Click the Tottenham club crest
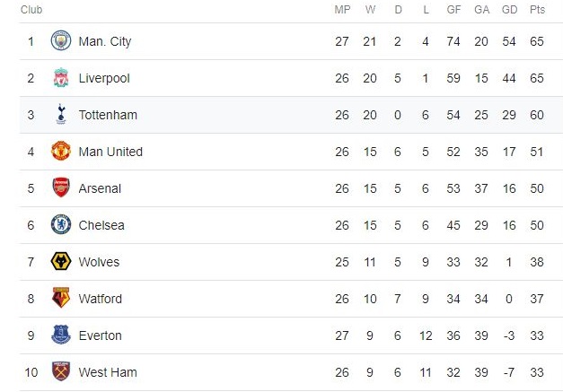This screenshot has width=563, height=392. 61,115
